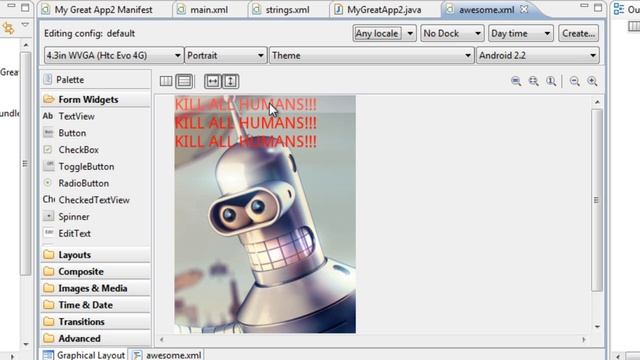Select the Spinner widget in palette
640x360 pixels.
coord(73,217)
